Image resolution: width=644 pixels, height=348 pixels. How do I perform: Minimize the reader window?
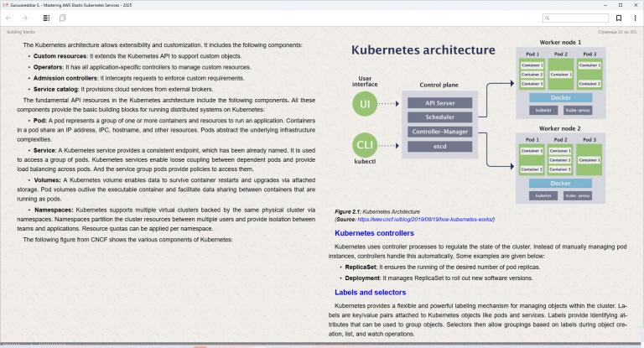(605, 5)
